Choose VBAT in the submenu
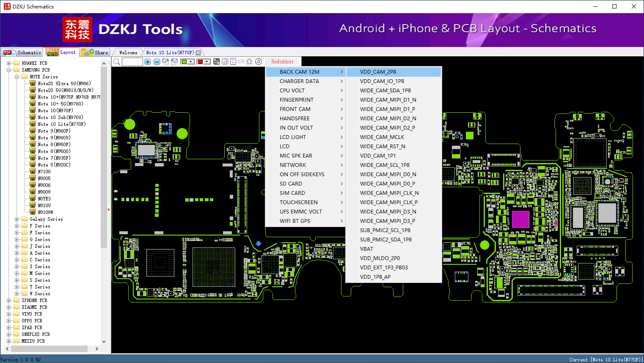644x363 pixels. [394, 249]
